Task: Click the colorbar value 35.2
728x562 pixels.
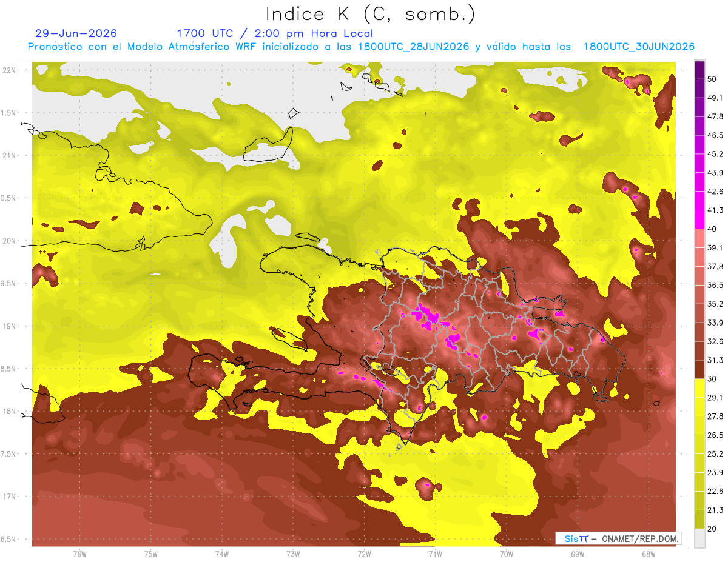Action: [715, 304]
